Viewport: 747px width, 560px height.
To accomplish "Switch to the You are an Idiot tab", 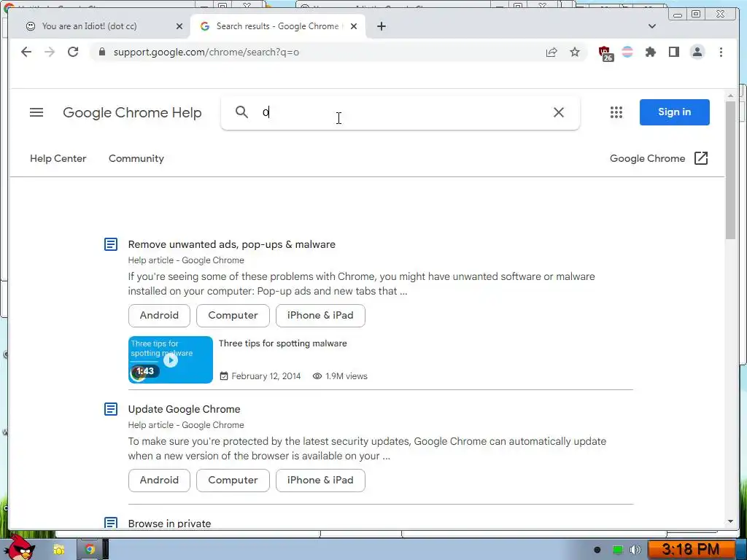I will 90,26.
